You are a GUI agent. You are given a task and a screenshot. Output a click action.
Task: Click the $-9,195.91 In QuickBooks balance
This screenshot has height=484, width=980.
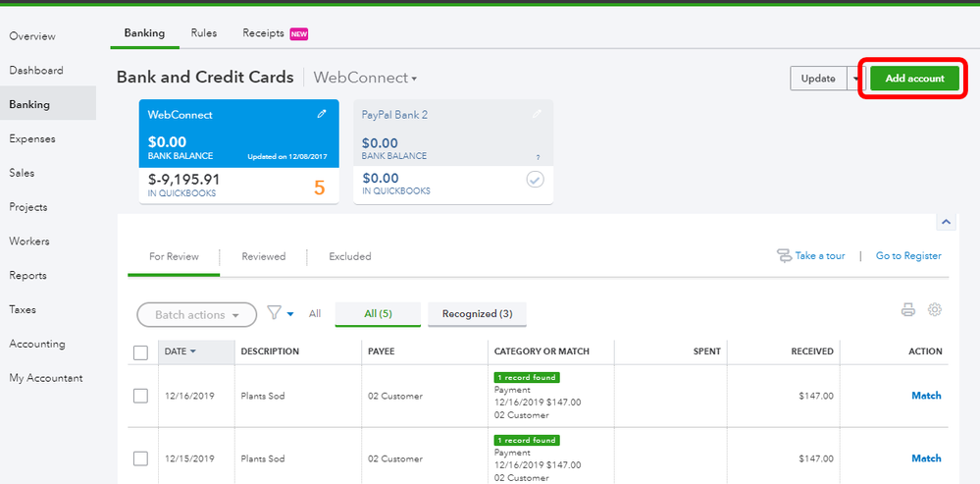pyautogui.click(x=183, y=180)
